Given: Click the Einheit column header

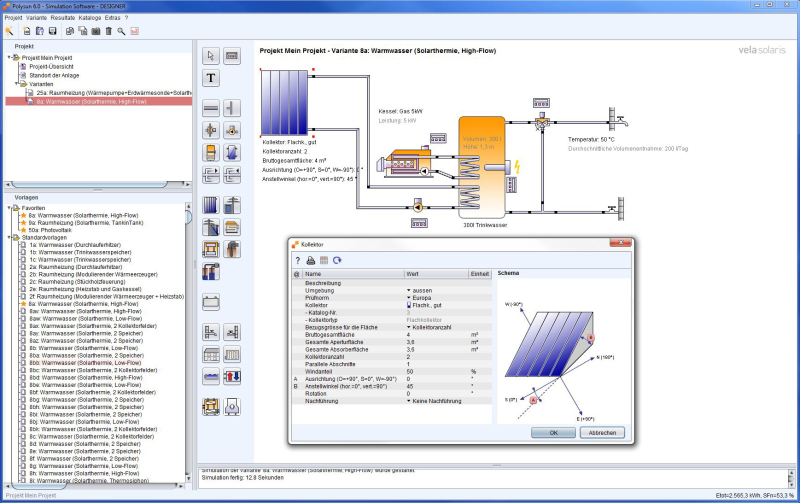Looking at the screenshot, I should coord(480,274).
